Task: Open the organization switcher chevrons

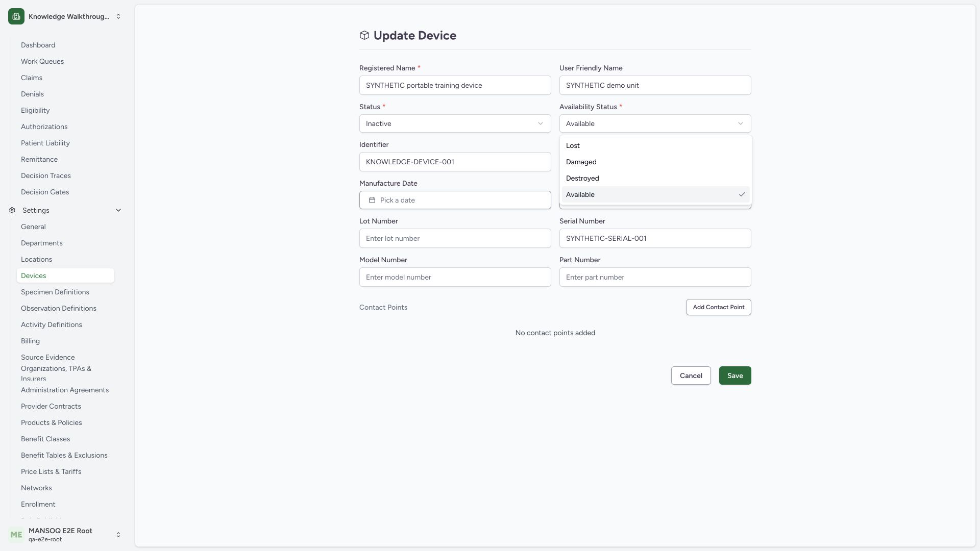Action: point(118,16)
